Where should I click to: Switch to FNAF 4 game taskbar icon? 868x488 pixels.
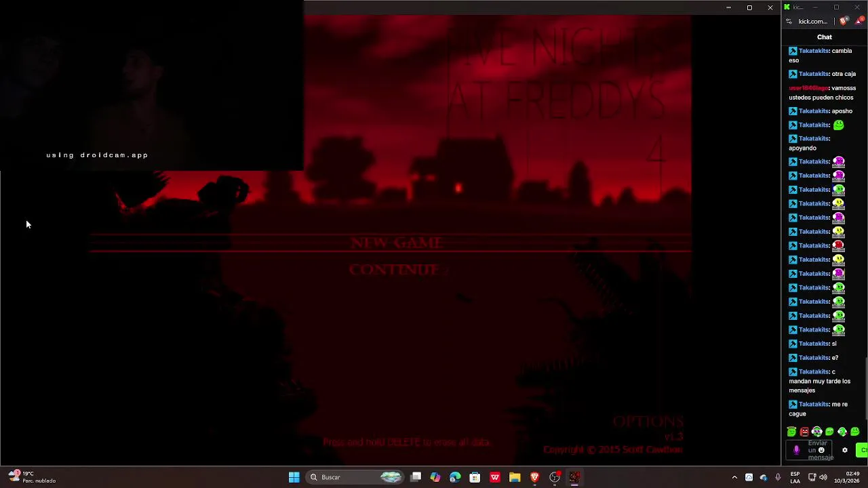coord(574,477)
